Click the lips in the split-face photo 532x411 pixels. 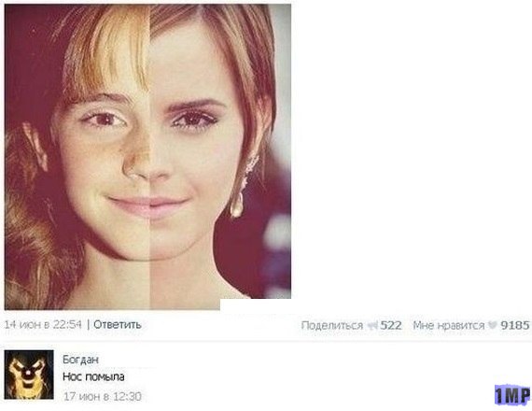(x=147, y=205)
